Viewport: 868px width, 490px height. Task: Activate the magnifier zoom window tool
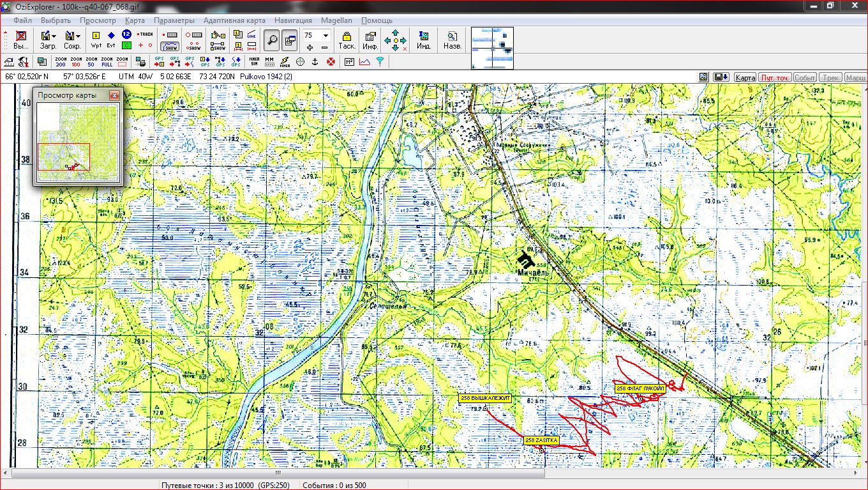click(273, 40)
